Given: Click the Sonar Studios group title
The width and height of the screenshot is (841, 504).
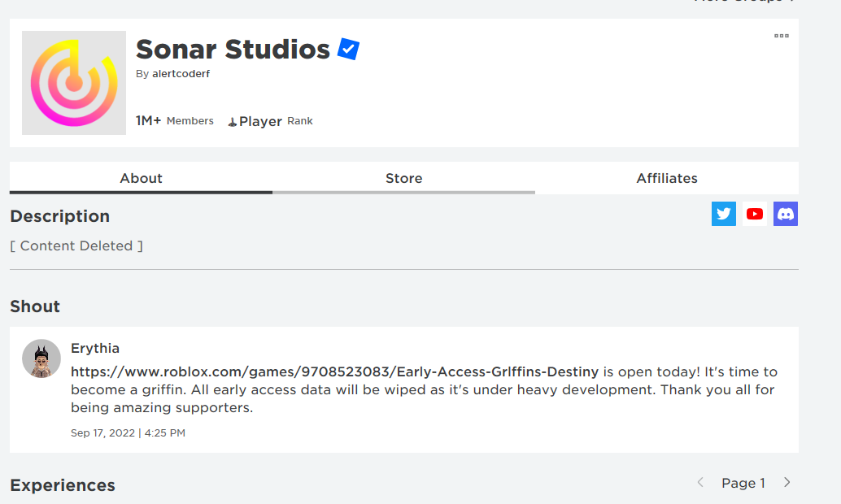Looking at the screenshot, I should pos(233,50).
